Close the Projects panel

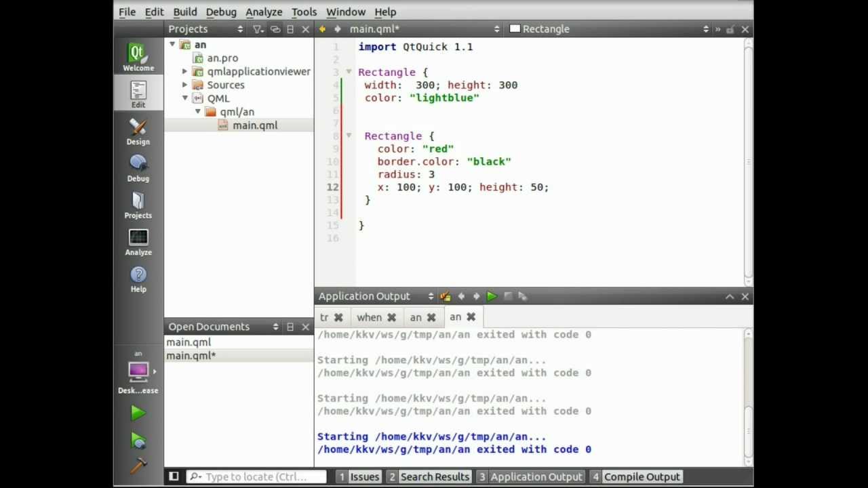pyautogui.click(x=305, y=29)
